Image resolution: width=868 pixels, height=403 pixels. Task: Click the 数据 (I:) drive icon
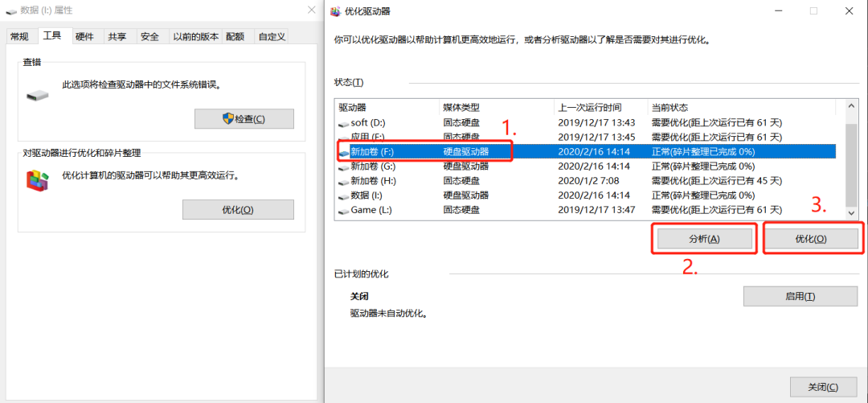click(344, 195)
